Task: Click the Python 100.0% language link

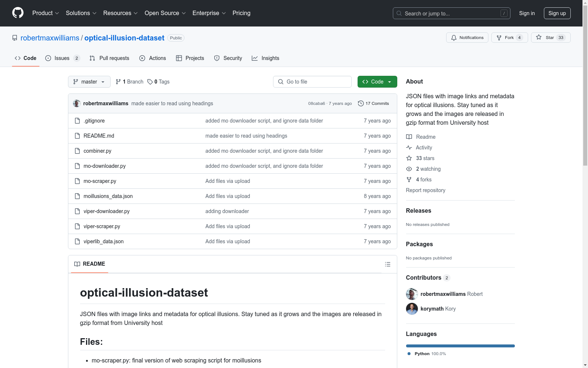Action: 427,354
